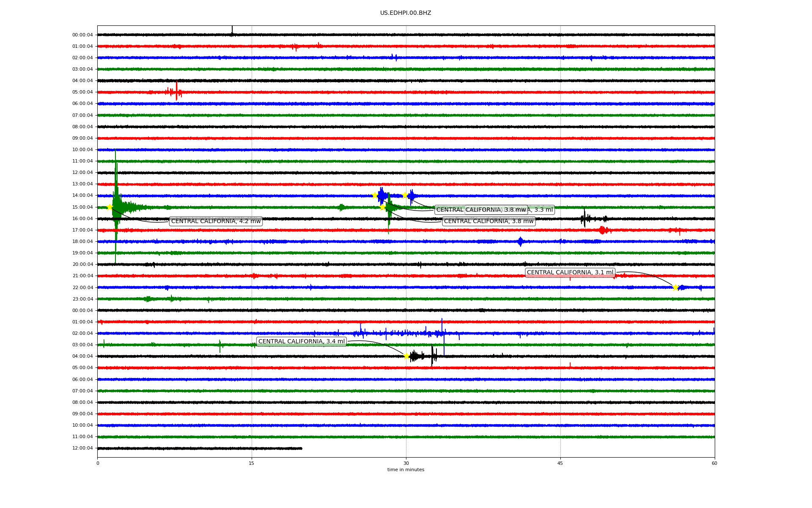This screenshot has width=812, height=508.
Task: Click the 15 tick label on the x-axis
Action: pyautogui.click(x=252, y=463)
